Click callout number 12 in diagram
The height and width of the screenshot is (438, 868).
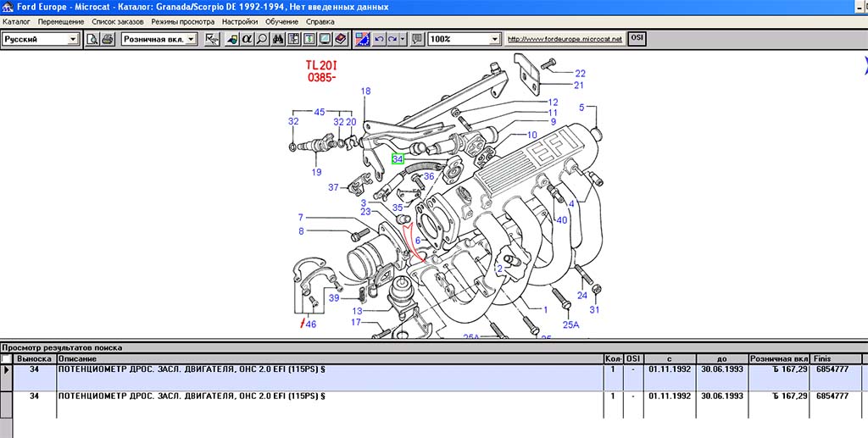pos(553,103)
